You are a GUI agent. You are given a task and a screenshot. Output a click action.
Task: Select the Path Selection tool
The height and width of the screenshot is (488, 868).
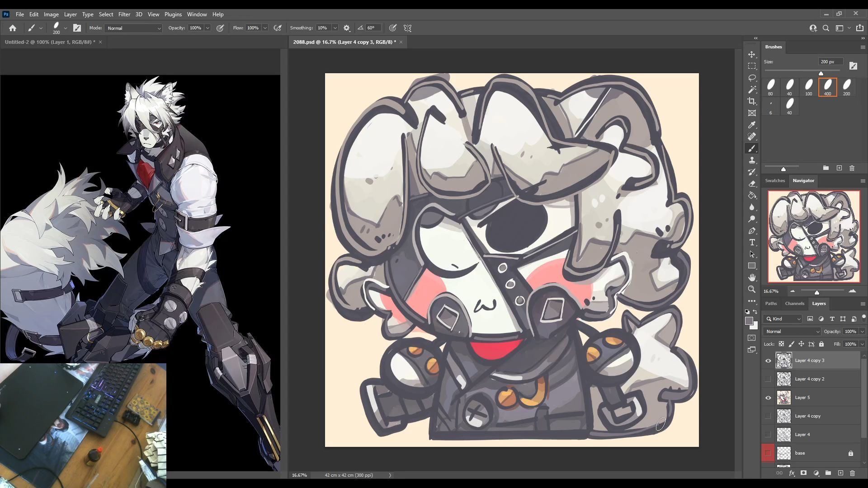[752, 254]
